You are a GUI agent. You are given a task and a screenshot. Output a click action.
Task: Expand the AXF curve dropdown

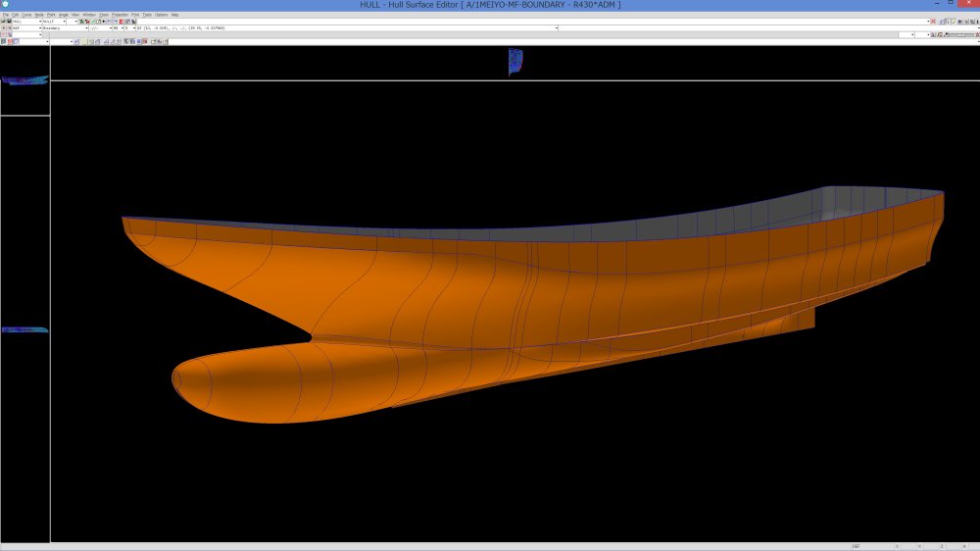pos(40,28)
